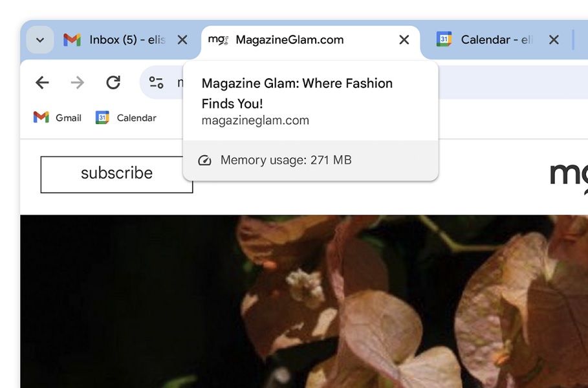
Task: Reload the current page
Action: point(113,83)
